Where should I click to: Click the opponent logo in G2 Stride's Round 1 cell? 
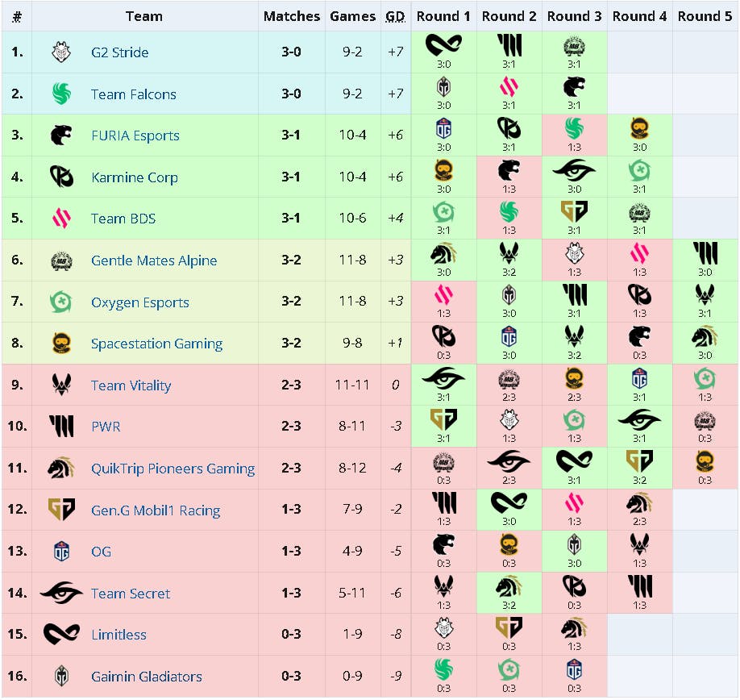[x=443, y=46]
